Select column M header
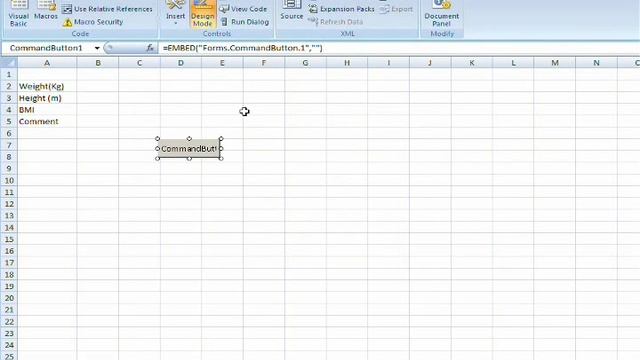640x360 pixels. 555,63
